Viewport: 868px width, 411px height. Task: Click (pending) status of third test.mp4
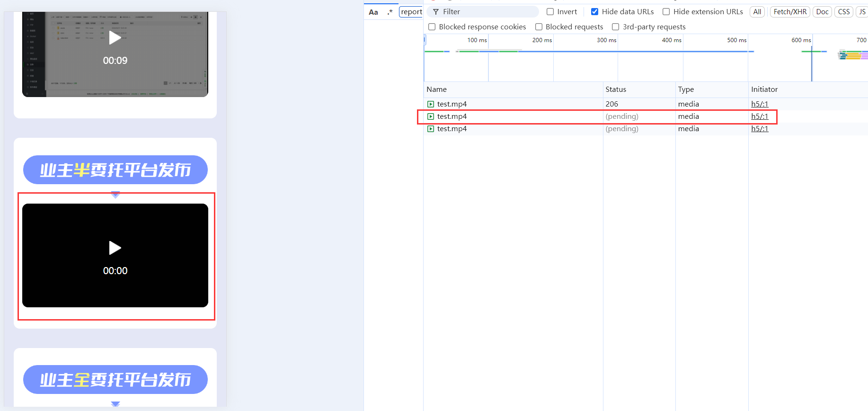point(622,129)
